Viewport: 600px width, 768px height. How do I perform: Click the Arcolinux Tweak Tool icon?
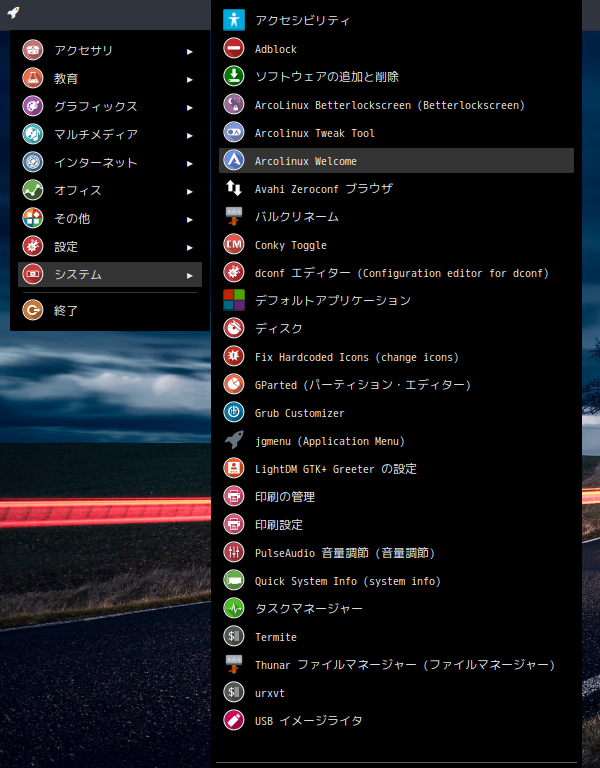tap(234, 132)
